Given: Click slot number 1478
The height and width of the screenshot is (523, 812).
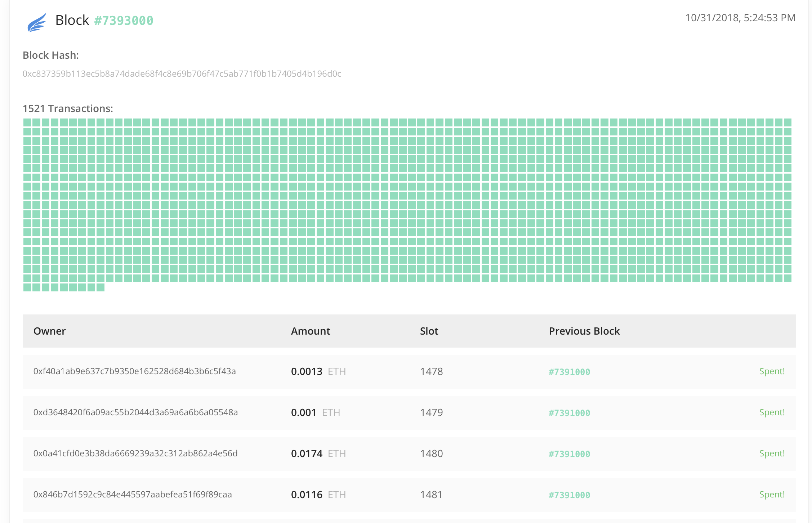Looking at the screenshot, I should pos(432,371).
